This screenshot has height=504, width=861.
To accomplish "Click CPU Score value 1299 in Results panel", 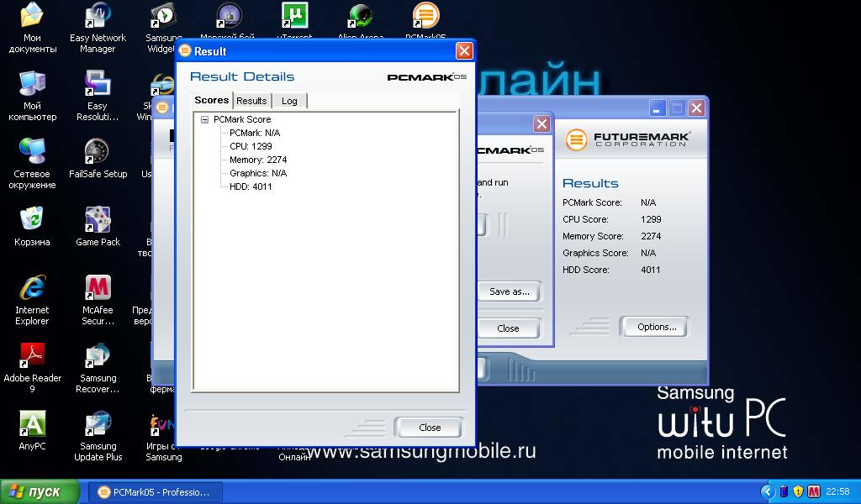I will point(651,219).
